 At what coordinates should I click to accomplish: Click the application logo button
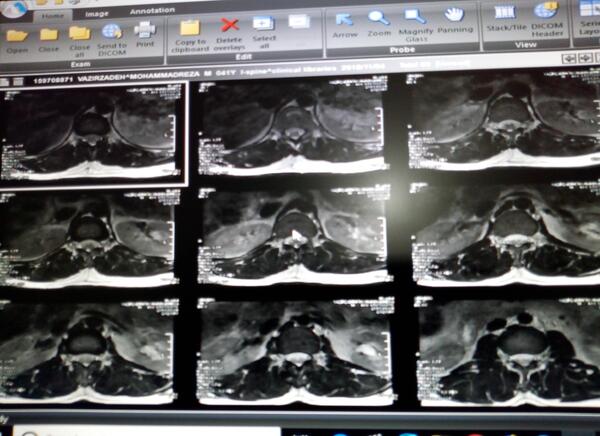(14, 9)
